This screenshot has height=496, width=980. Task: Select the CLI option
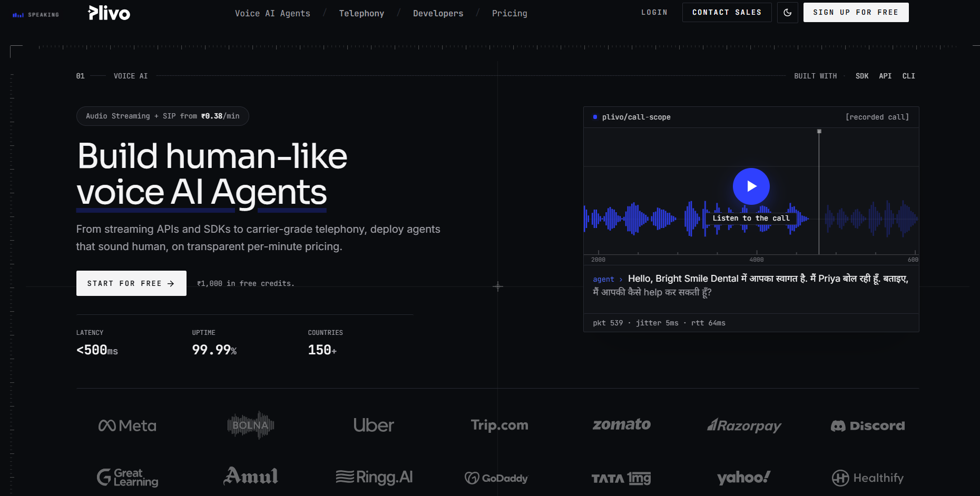coord(908,76)
